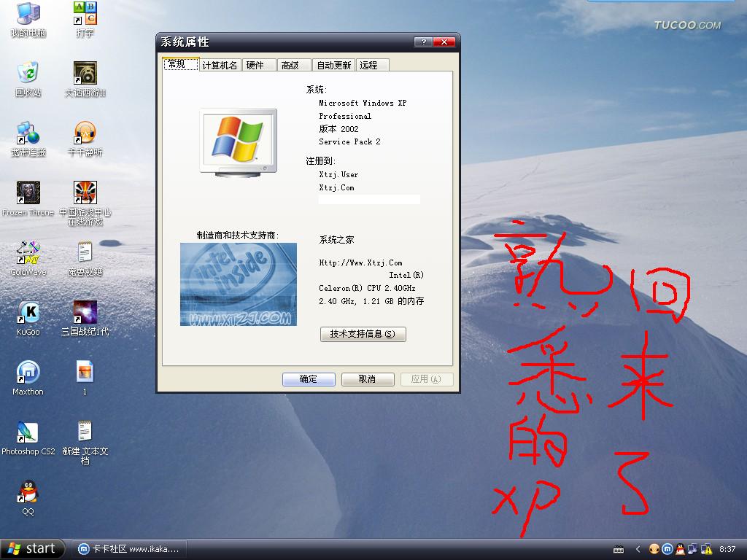Viewport: 747px width, 560px height.
Task: Switch to the 常规 tab
Action: [x=181, y=64]
